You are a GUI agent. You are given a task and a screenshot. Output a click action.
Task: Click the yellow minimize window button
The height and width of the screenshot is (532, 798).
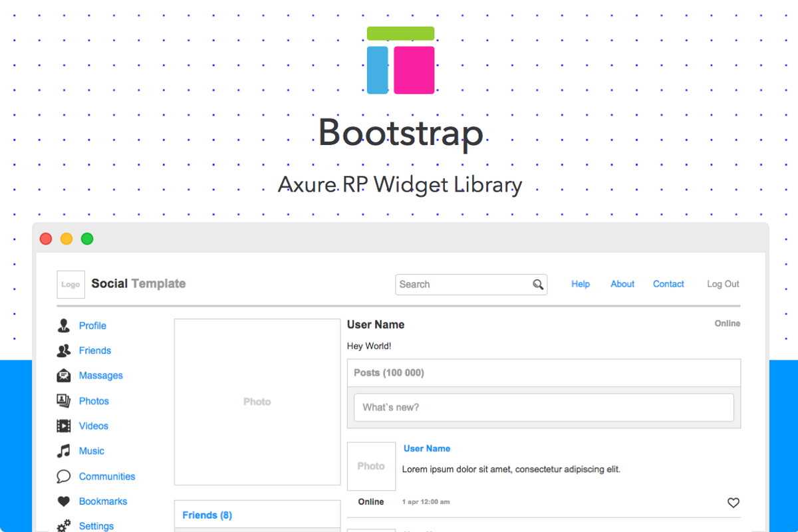[66, 239]
